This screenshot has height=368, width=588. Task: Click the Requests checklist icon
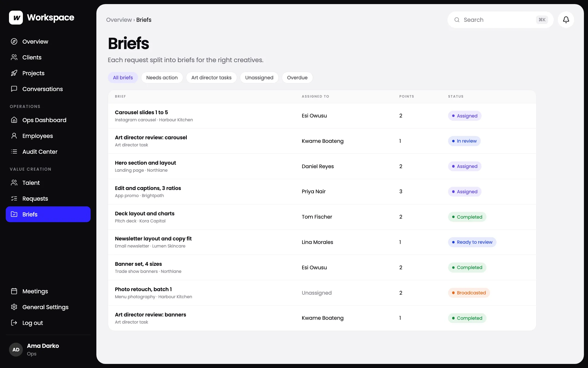14,198
